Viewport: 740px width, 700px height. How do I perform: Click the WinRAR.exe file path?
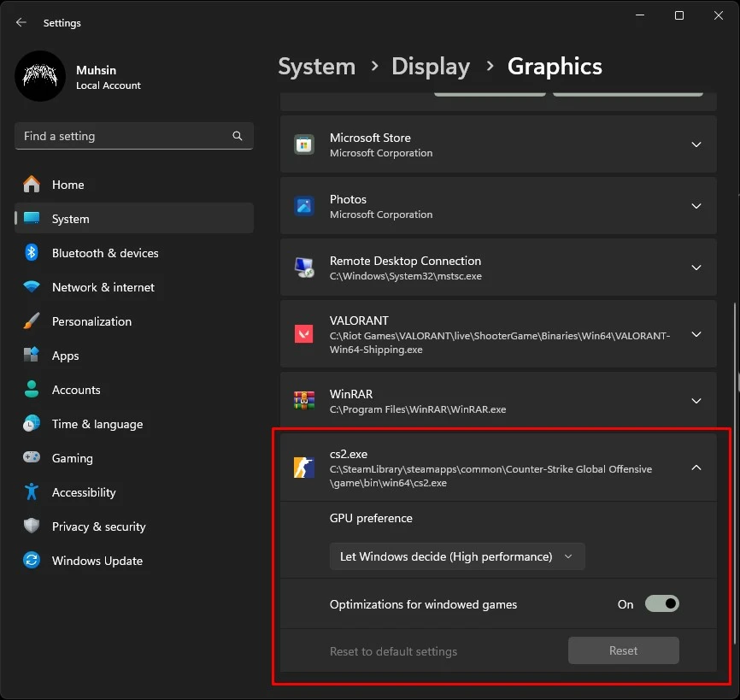coord(417,409)
